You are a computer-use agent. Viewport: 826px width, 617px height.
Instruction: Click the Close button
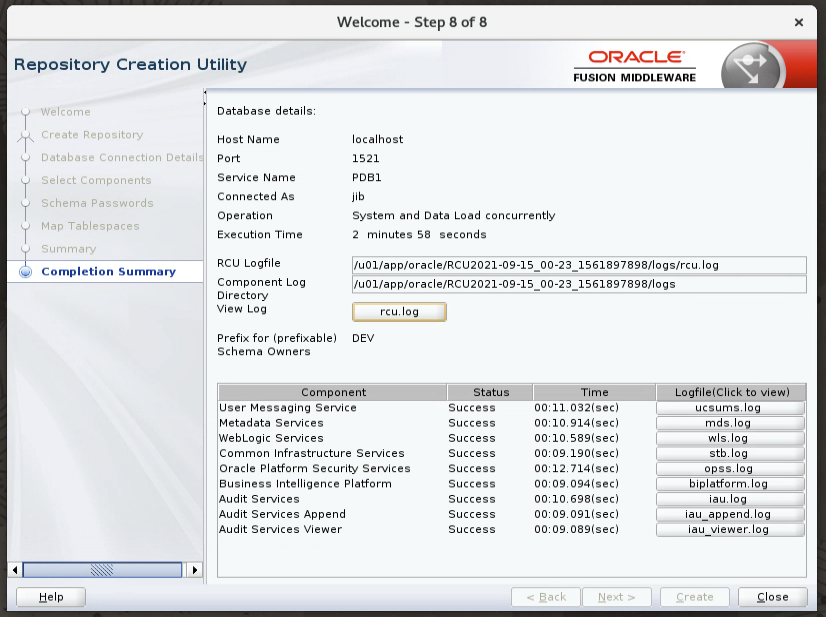[772, 597]
